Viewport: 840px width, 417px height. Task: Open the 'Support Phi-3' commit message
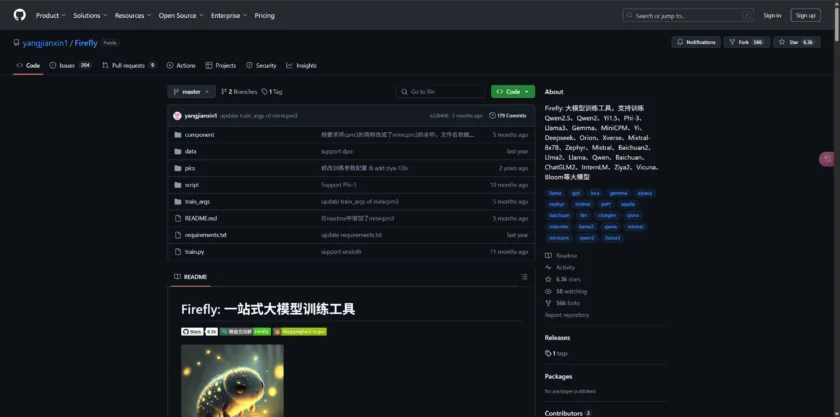point(339,185)
